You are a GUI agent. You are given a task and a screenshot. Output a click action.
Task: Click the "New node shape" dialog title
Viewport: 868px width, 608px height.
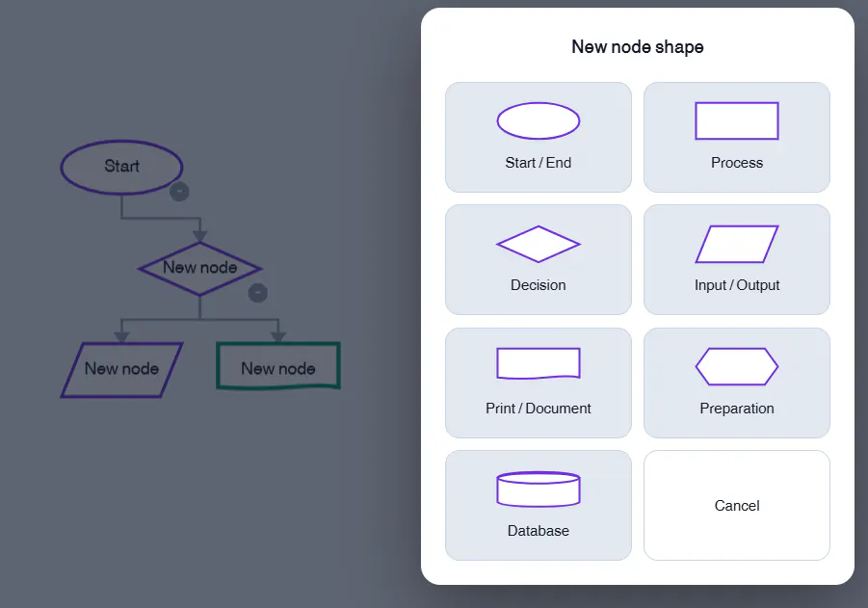(637, 47)
